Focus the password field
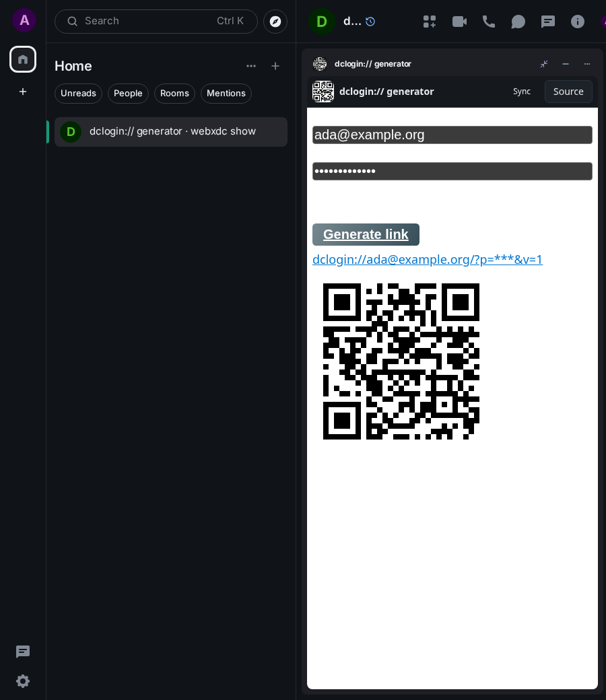The width and height of the screenshot is (606, 700). (452, 172)
